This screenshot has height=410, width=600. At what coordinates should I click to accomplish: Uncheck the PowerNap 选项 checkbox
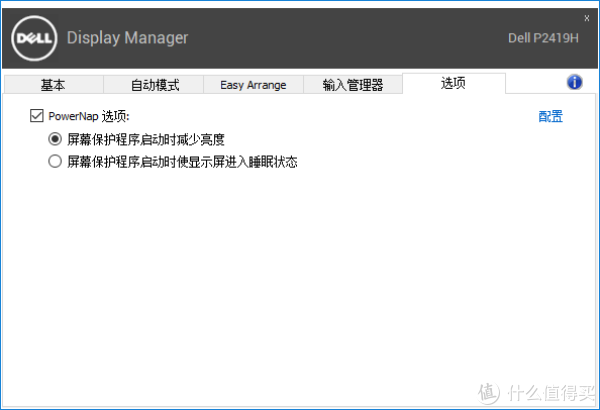[x=37, y=116]
